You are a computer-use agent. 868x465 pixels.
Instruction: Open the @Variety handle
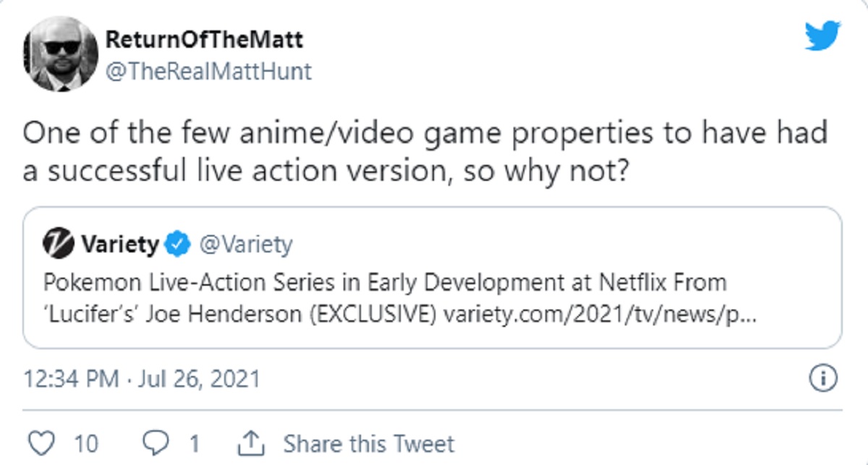click(244, 245)
